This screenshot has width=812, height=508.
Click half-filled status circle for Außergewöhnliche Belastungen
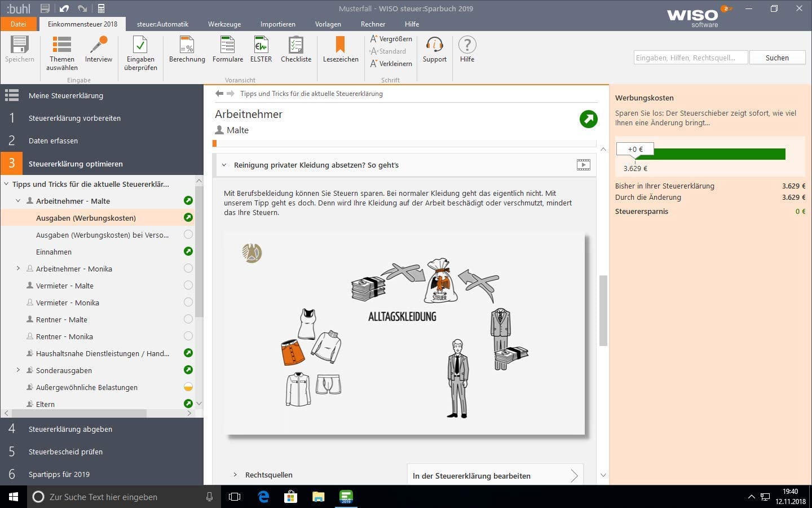[188, 387]
